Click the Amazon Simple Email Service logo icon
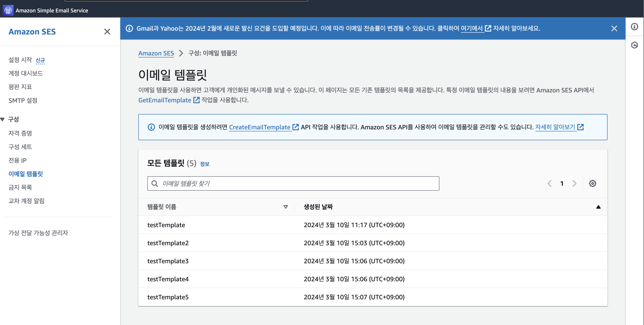 coord(8,11)
